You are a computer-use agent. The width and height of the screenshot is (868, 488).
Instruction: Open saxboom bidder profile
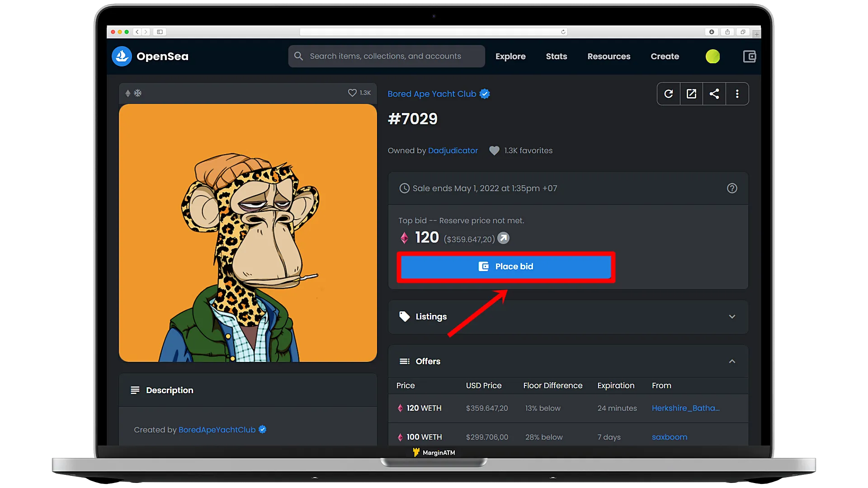click(670, 437)
